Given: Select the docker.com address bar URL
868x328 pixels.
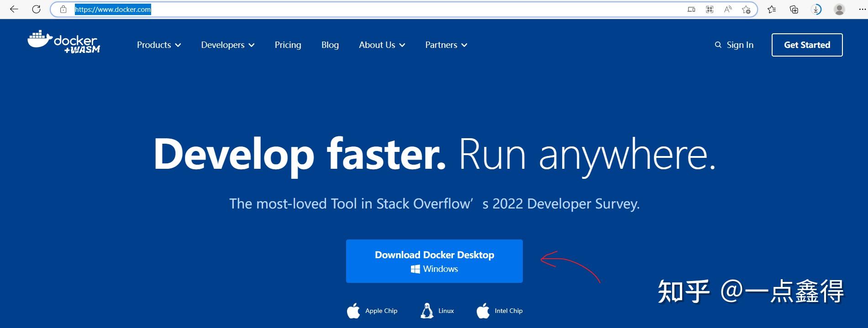Looking at the screenshot, I should tap(113, 9).
